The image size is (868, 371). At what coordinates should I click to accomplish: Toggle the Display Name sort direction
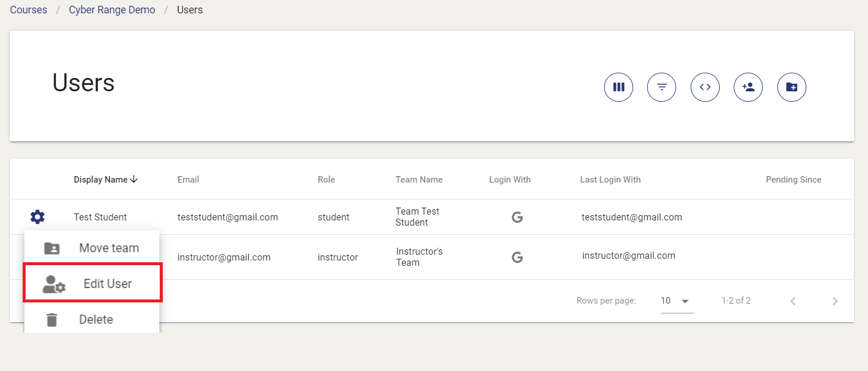134,179
